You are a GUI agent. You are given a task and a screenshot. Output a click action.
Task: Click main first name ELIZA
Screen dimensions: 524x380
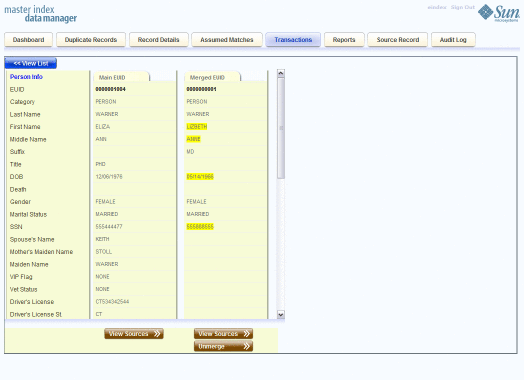click(103, 127)
